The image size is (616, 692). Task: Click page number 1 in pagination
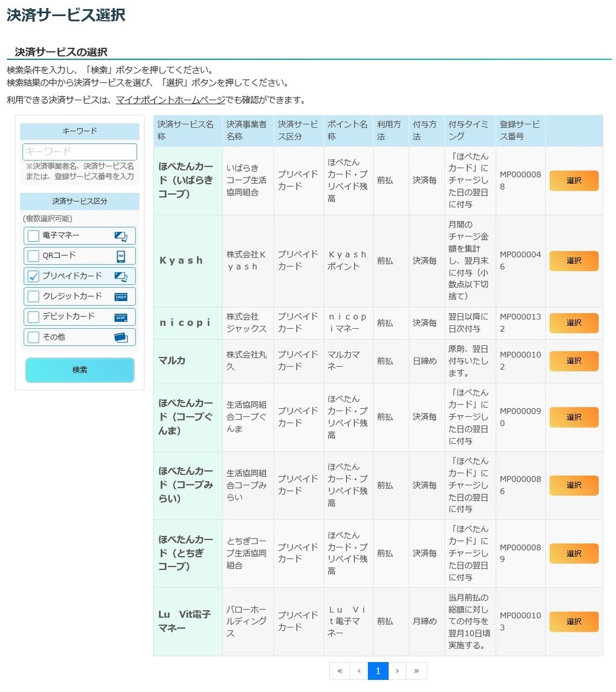click(x=378, y=671)
